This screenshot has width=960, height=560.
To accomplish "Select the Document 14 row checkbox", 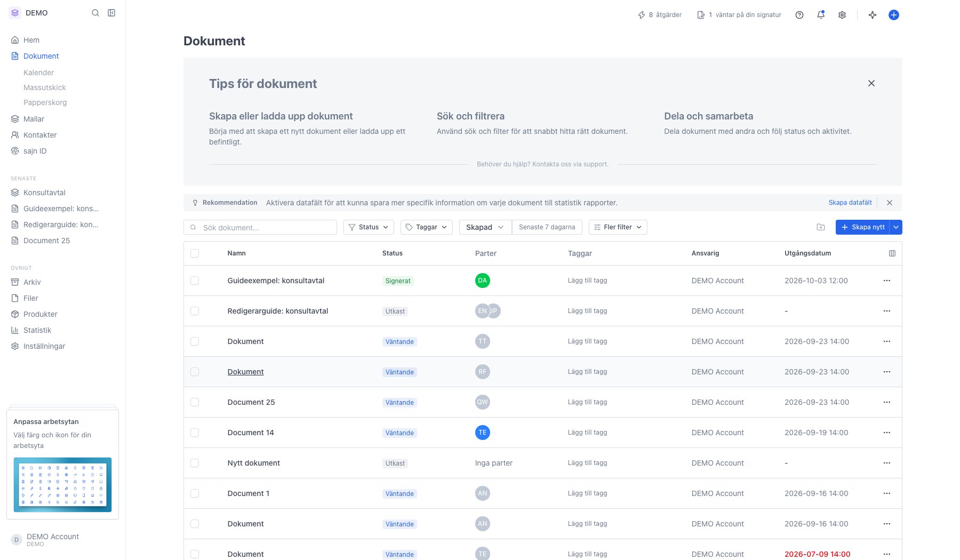I will pyautogui.click(x=195, y=433).
